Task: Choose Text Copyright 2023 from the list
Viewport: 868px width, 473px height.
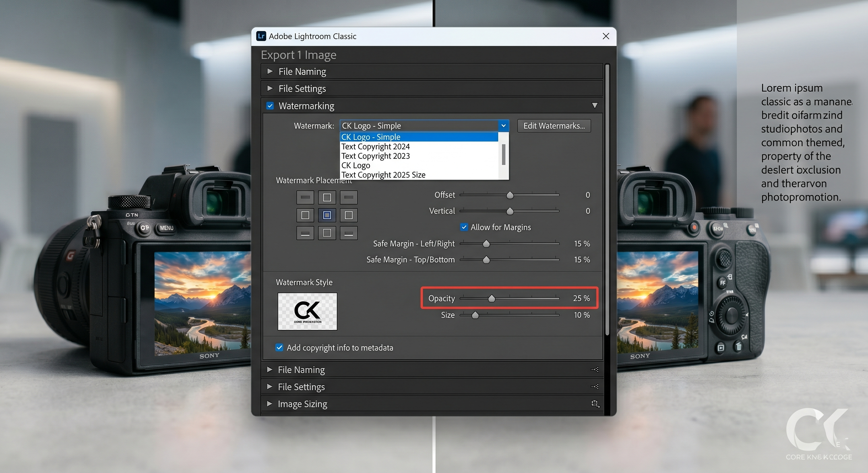Action: click(x=419, y=156)
